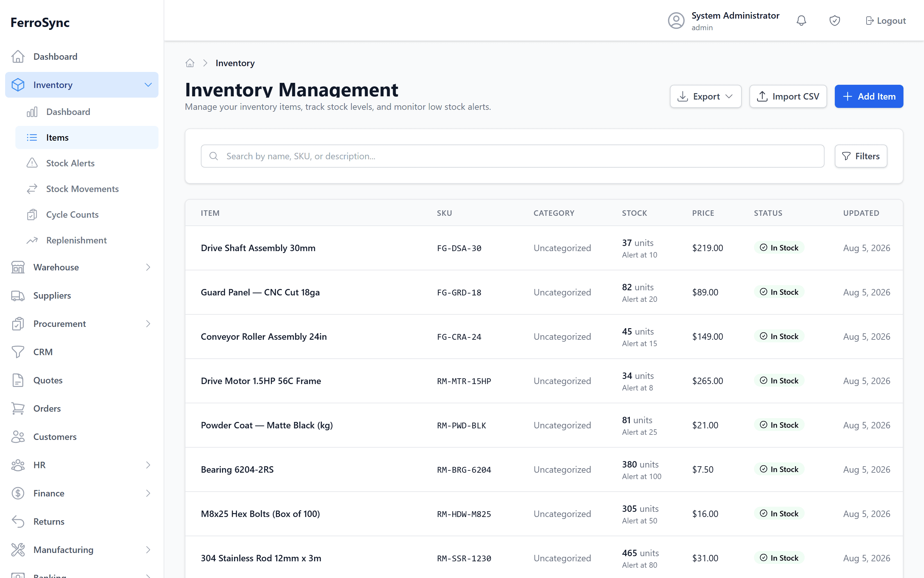This screenshot has width=924, height=578.
Task: Click the Customers people icon
Action: coord(18,437)
